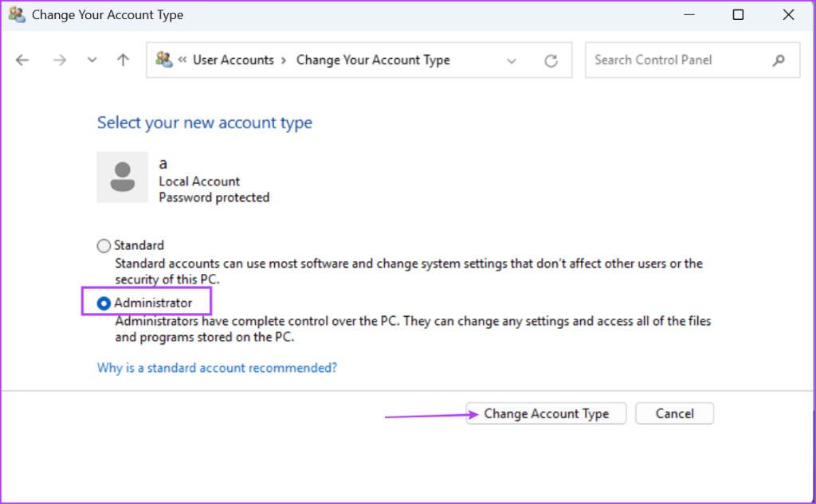This screenshot has height=504, width=816.
Task: Open the address bar history dropdown
Action: [x=512, y=61]
